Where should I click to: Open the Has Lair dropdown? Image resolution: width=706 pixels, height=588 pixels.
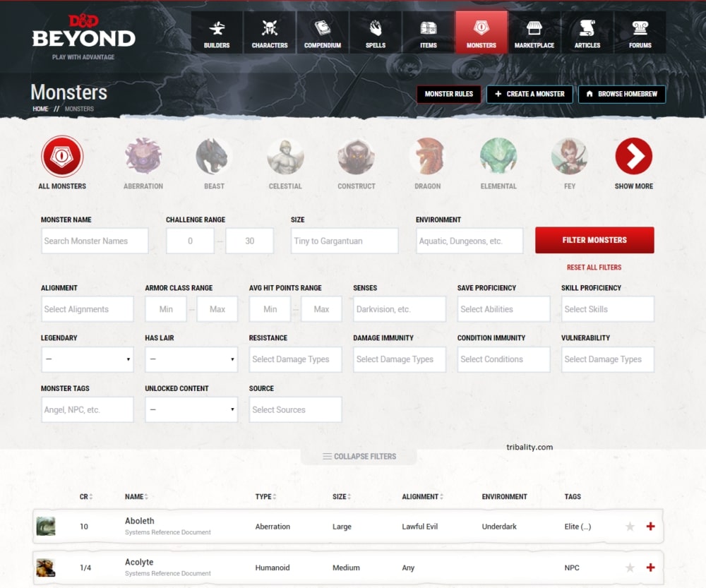[x=191, y=359]
